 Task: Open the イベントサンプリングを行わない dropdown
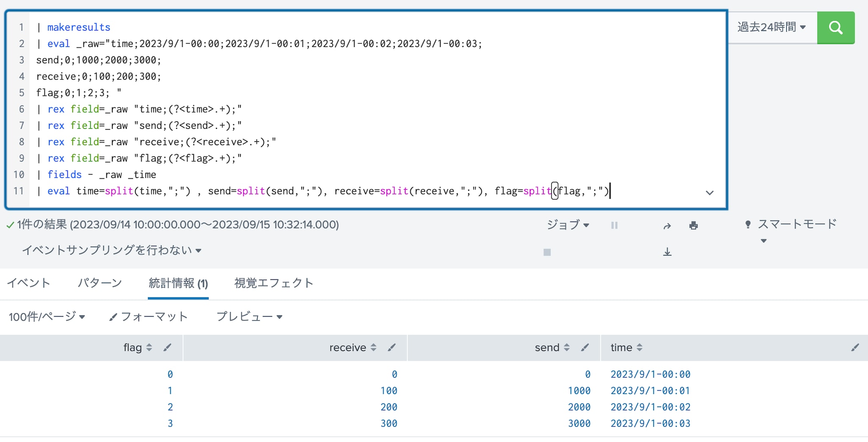pos(111,250)
